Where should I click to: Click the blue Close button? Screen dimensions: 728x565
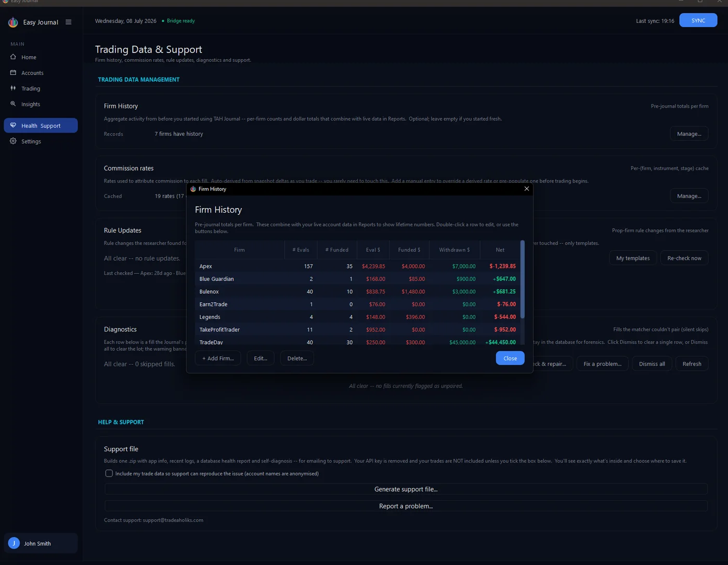pyautogui.click(x=510, y=358)
